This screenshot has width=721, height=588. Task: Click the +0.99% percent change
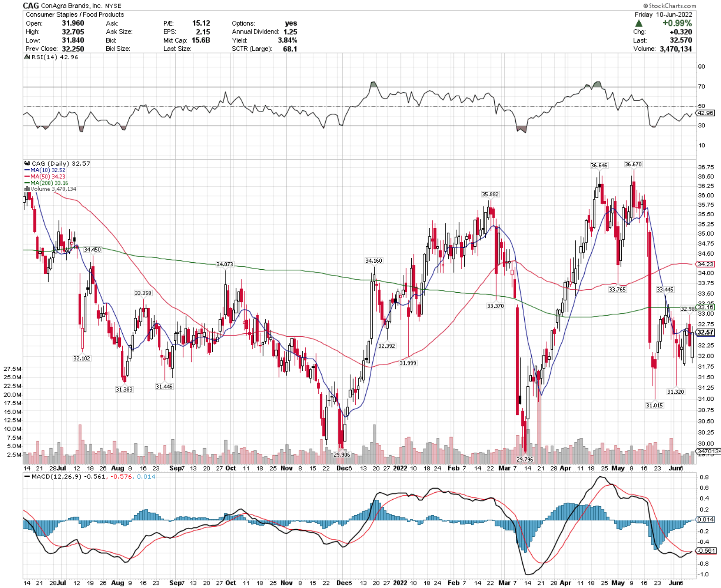click(x=677, y=23)
